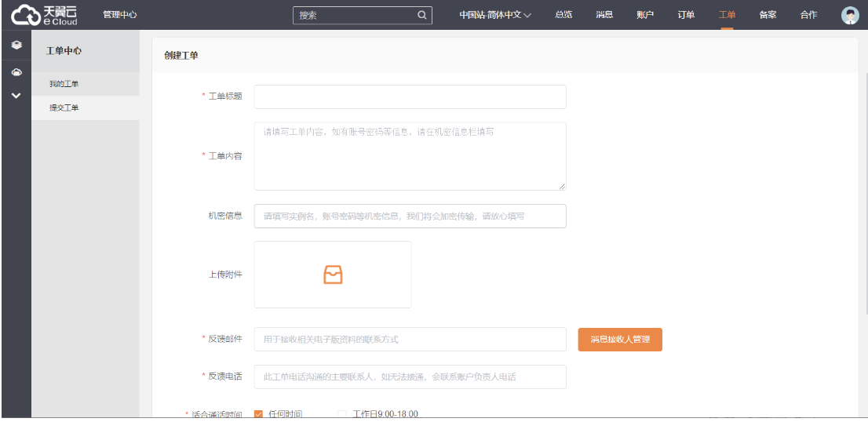
Task: Select 提交工单 in the sidebar
Action: click(64, 108)
